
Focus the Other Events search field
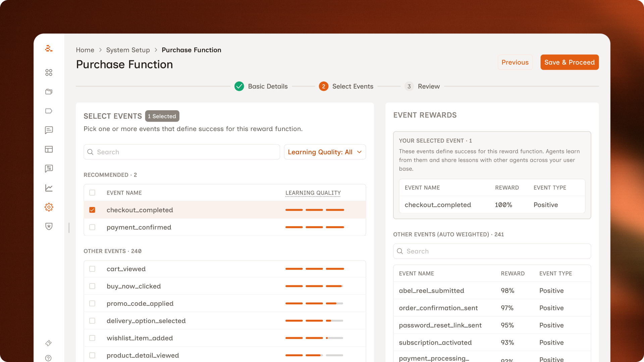[492, 251]
